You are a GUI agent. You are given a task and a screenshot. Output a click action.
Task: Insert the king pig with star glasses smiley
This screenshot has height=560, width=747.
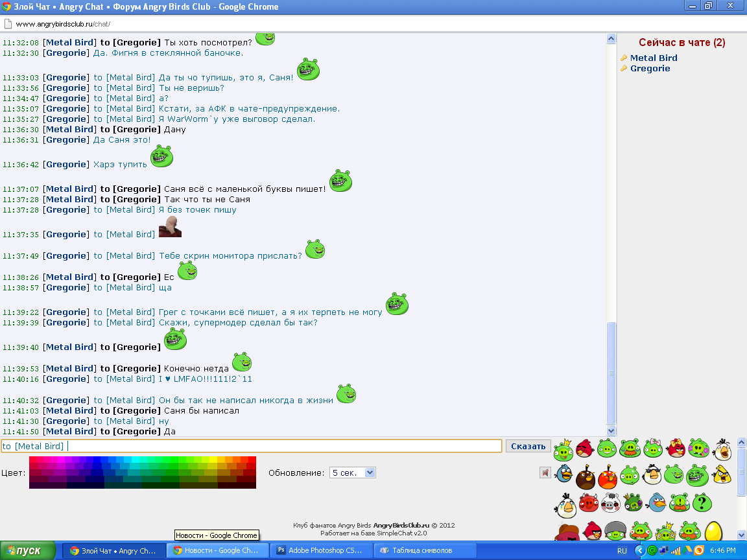pyautogui.click(x=665, y=531)
